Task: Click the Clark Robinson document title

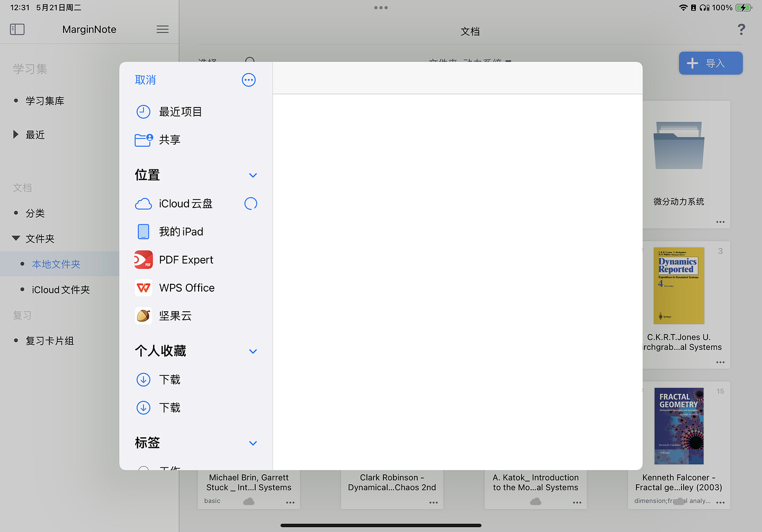Action: tap(392, 482)
